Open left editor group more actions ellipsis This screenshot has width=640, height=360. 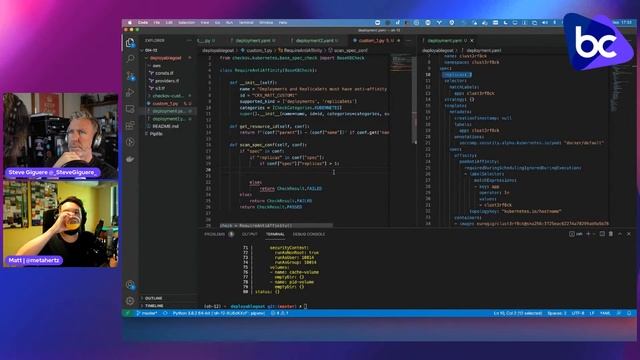point(409,41)
